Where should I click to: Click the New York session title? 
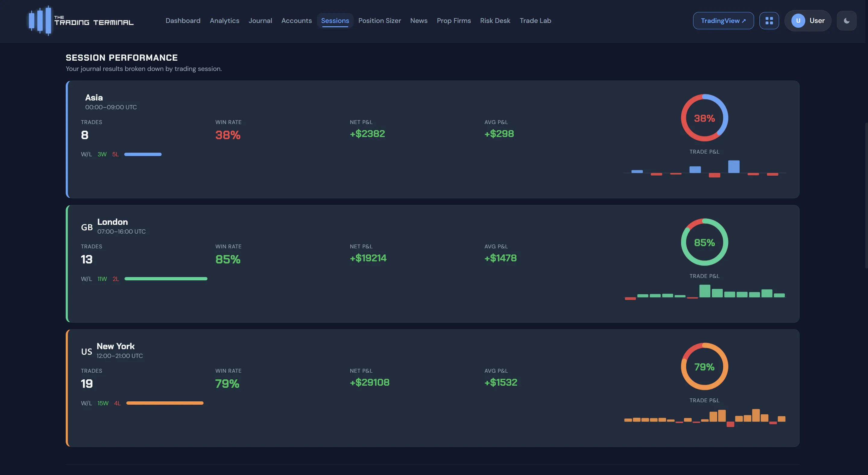115,346
